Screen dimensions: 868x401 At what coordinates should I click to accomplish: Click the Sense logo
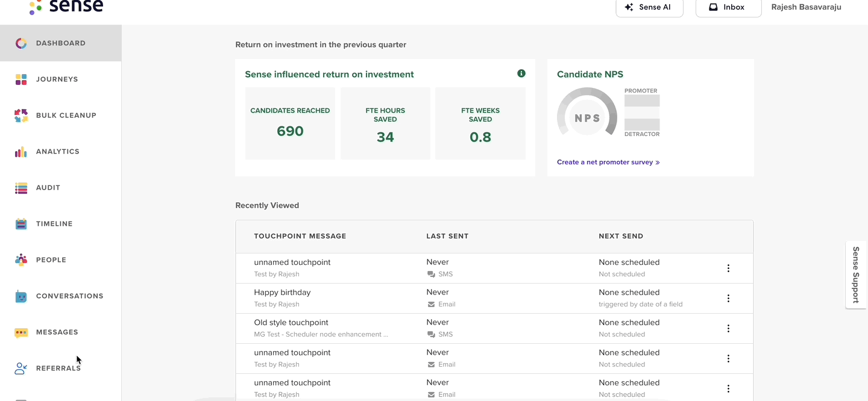tap(66, 6)
